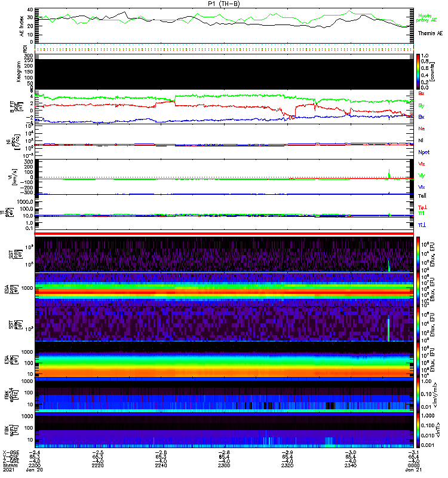Click the 2300 time tick label
Image resolution: width=448 pixels, height=478 pixels.
coord(224,465)
